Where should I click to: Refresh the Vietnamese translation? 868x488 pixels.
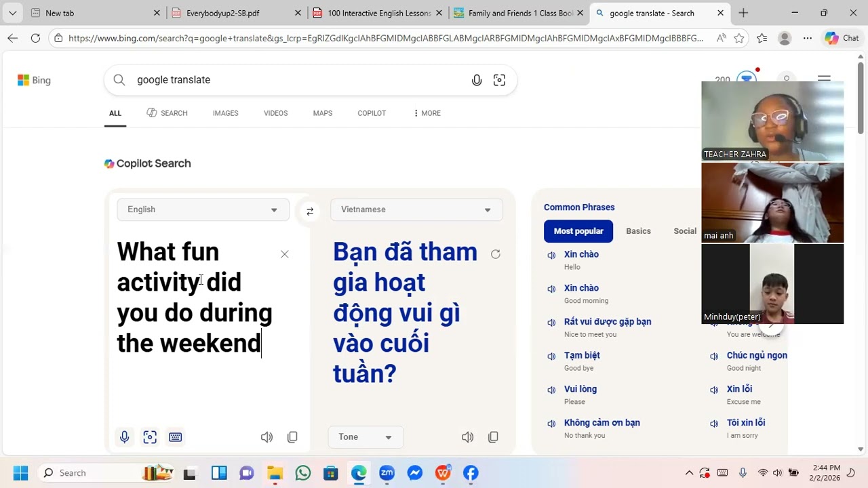coord(496,254)
